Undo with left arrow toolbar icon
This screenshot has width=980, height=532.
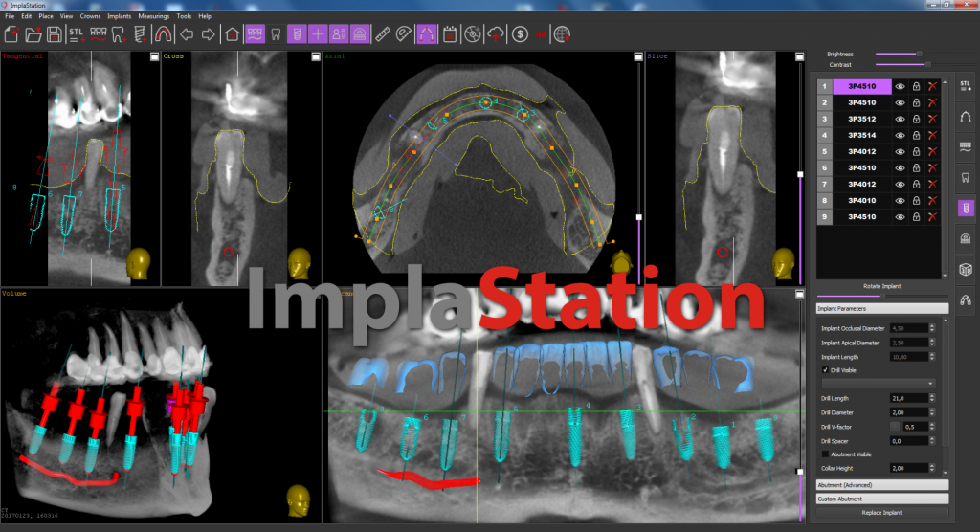point(187,34)
